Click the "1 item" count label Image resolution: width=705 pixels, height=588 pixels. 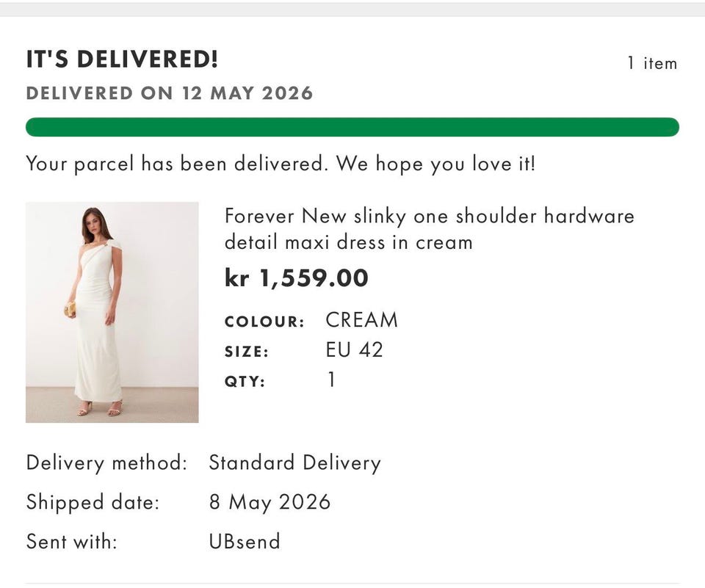pyautogui.click(x=652, y=63)
